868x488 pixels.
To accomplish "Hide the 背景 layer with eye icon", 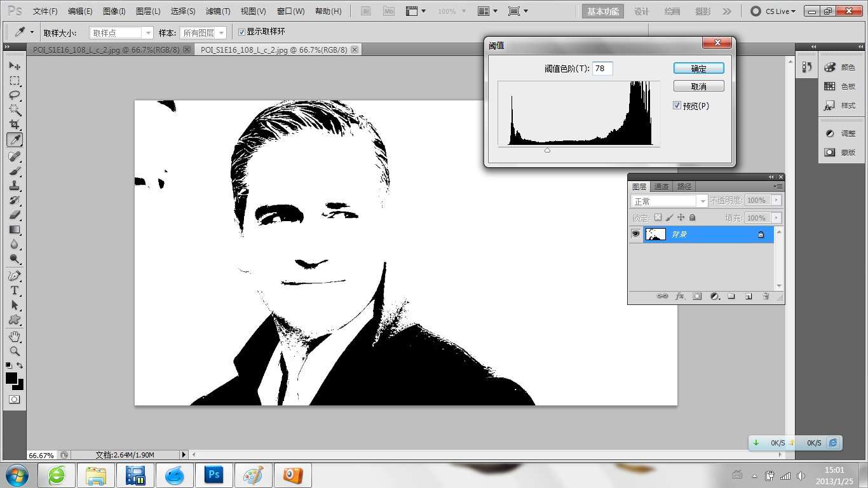I will coord(635,234).
